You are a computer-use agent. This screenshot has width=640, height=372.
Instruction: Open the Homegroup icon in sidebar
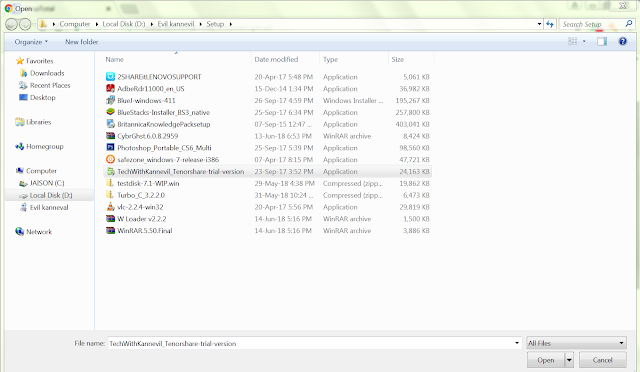pyautogui.click(x=19, y=146)
